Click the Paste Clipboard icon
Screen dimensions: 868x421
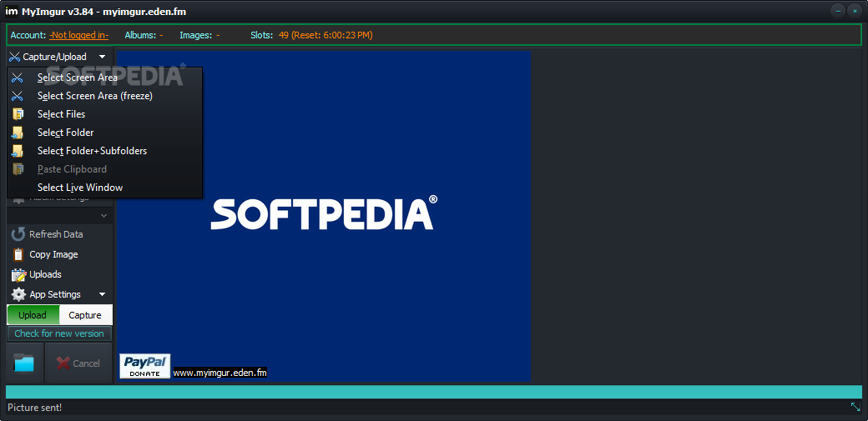pyautogui.click(x=18, y=168)
